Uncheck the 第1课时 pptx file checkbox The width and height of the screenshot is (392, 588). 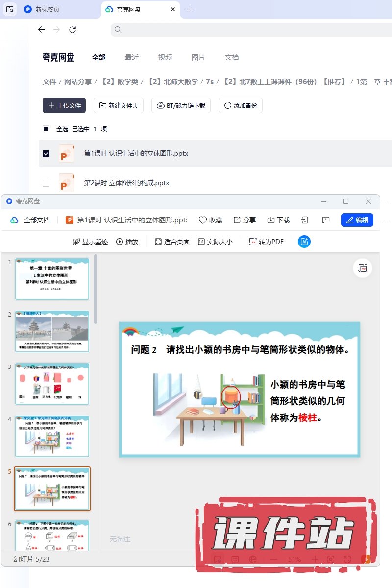(x=46, y=154)
